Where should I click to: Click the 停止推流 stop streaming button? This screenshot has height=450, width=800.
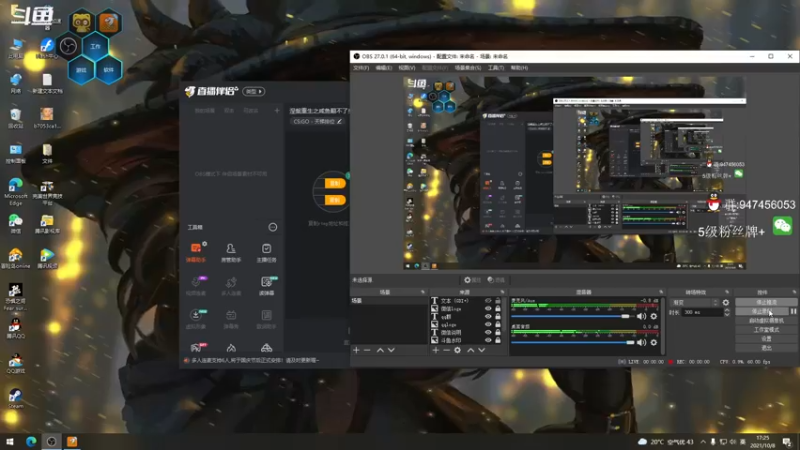[x=766, y=302]
